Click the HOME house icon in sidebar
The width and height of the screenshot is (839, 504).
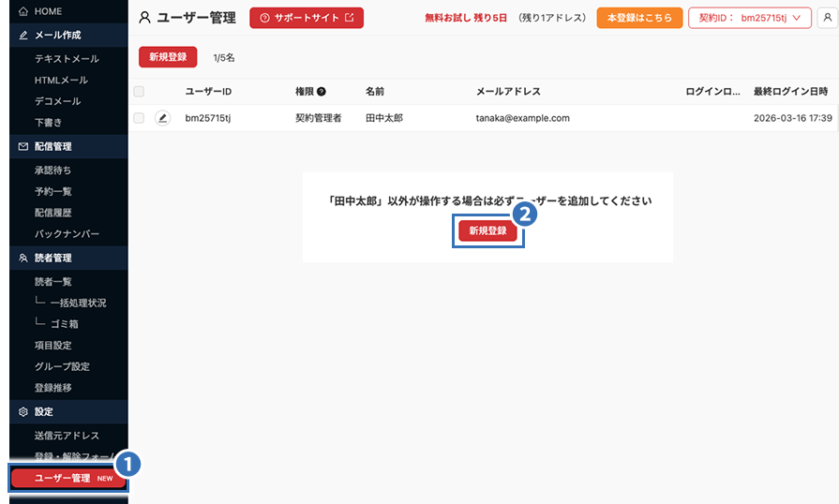point(23,11)
